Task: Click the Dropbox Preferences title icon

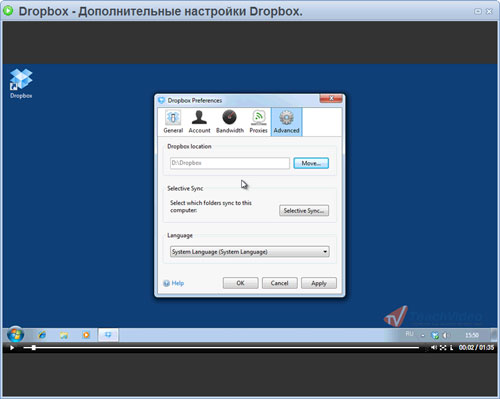Action: tap(162, 100)
